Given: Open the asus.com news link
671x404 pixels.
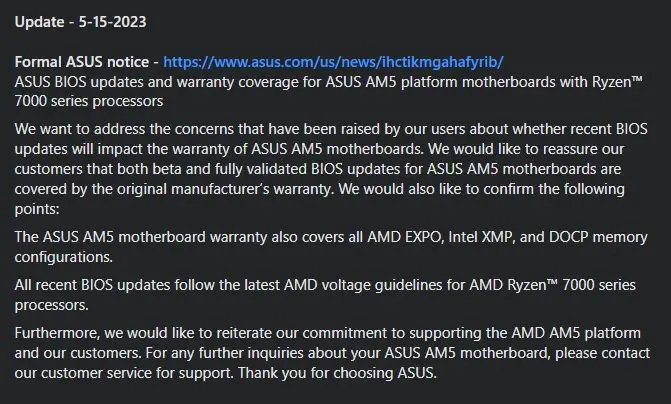Looking at the screenshot, I should click(333, 62).
